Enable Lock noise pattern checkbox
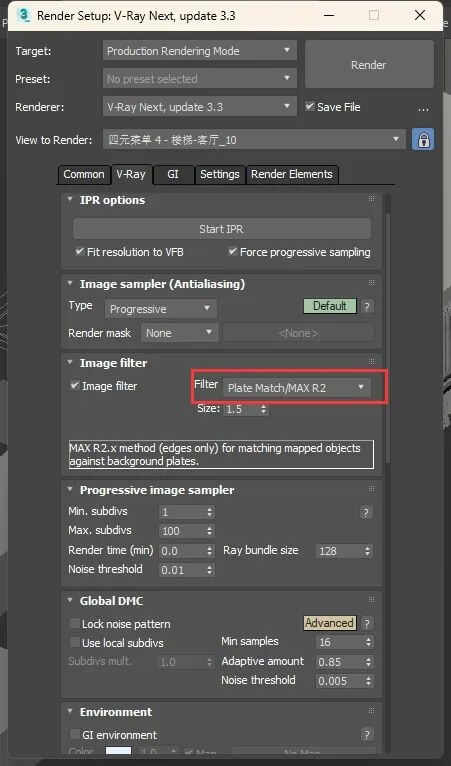The image size is (451, 766). [75, 624]
